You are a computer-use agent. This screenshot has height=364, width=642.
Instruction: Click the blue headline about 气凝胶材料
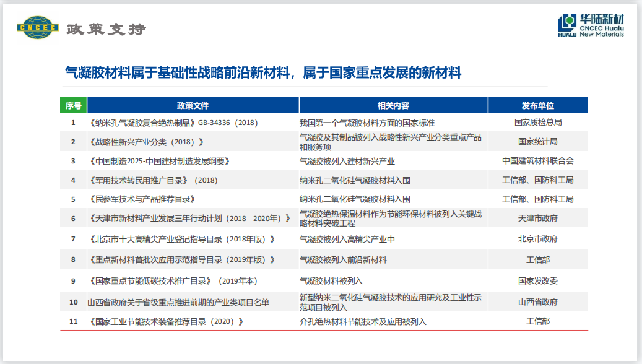[x=263, y=73]
